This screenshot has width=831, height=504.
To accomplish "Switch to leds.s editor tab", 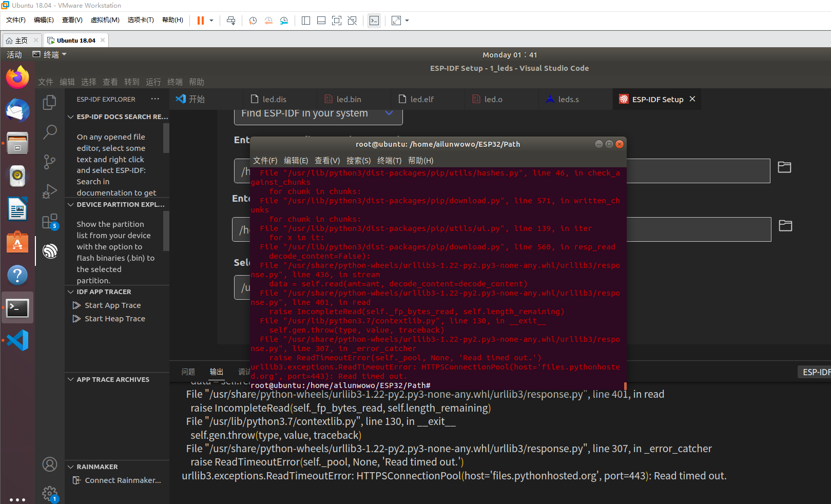I will [568, 99].
